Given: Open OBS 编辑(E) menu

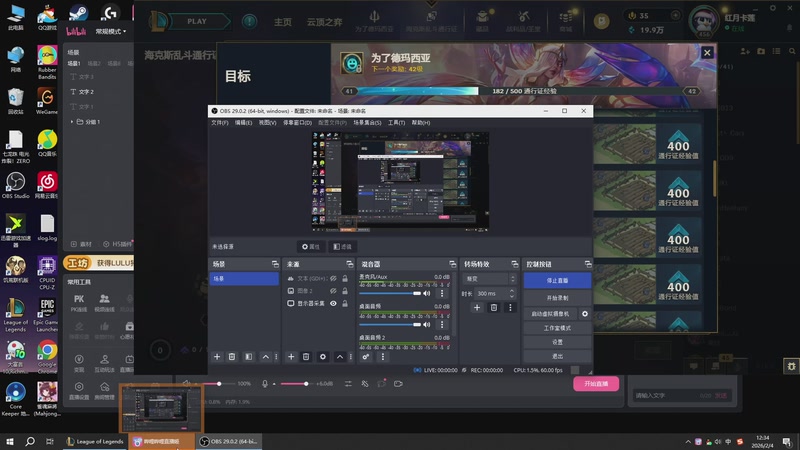Looking at the screenshot, I should [x=243, y=123].
